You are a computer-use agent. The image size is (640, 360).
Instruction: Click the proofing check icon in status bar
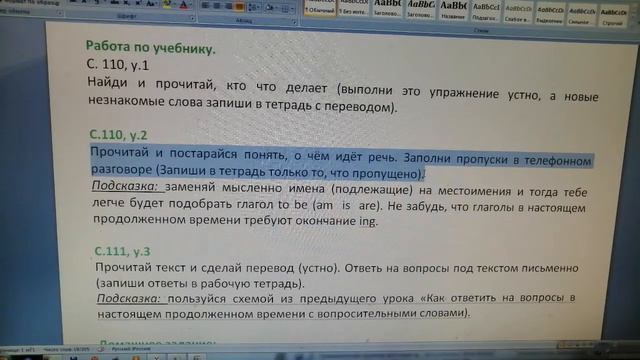pos(101,350)
